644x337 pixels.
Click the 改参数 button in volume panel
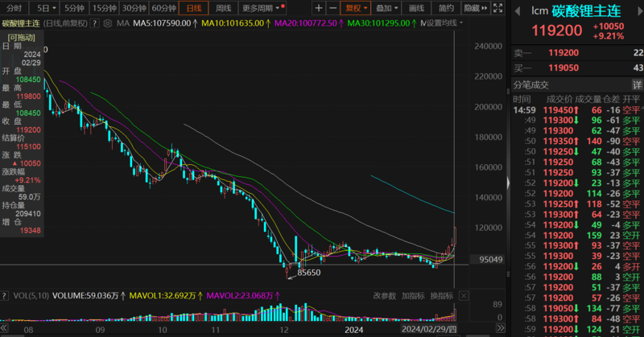click(x=385, y=295)
